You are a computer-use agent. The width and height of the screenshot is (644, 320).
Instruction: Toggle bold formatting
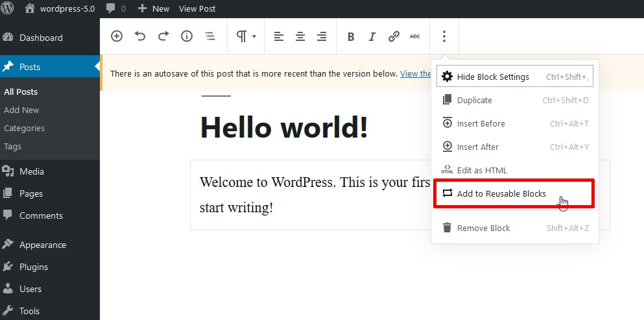tap(351, 36)
